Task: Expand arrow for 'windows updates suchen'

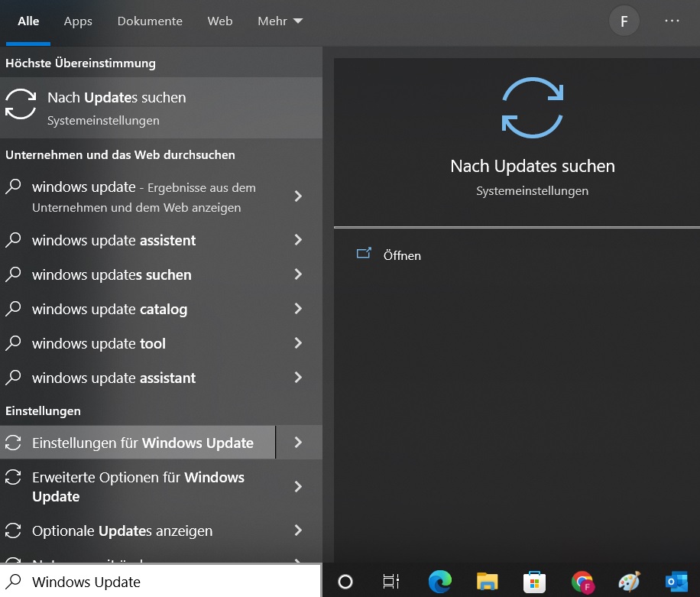Action: coord(298,274)
